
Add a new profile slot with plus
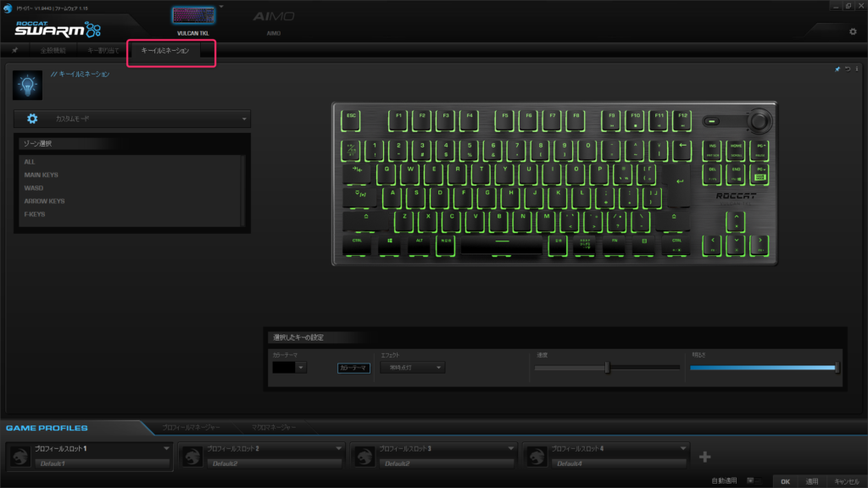704,457
